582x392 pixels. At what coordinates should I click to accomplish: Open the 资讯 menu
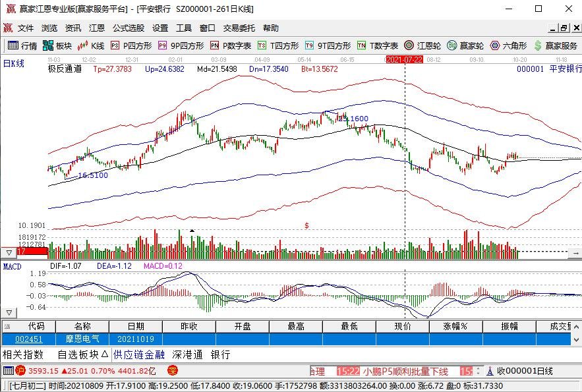tap(73, 28)
